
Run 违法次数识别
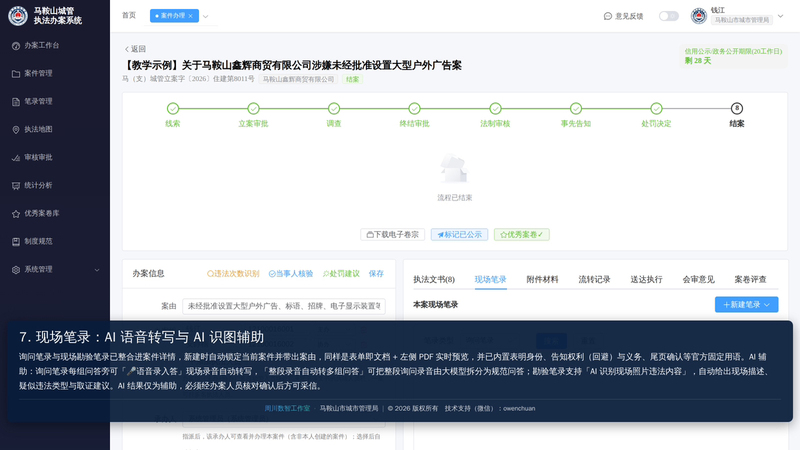click(233, 274)
